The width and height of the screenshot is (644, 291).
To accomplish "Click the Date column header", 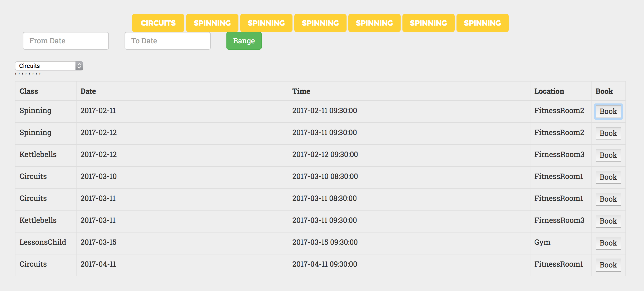I will (88, 91).
